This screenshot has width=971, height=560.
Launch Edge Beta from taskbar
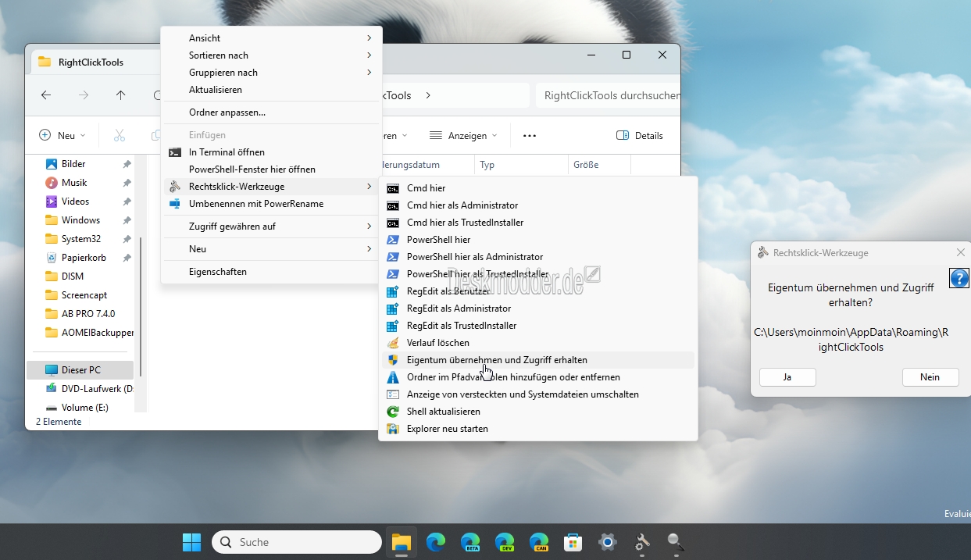470,542
